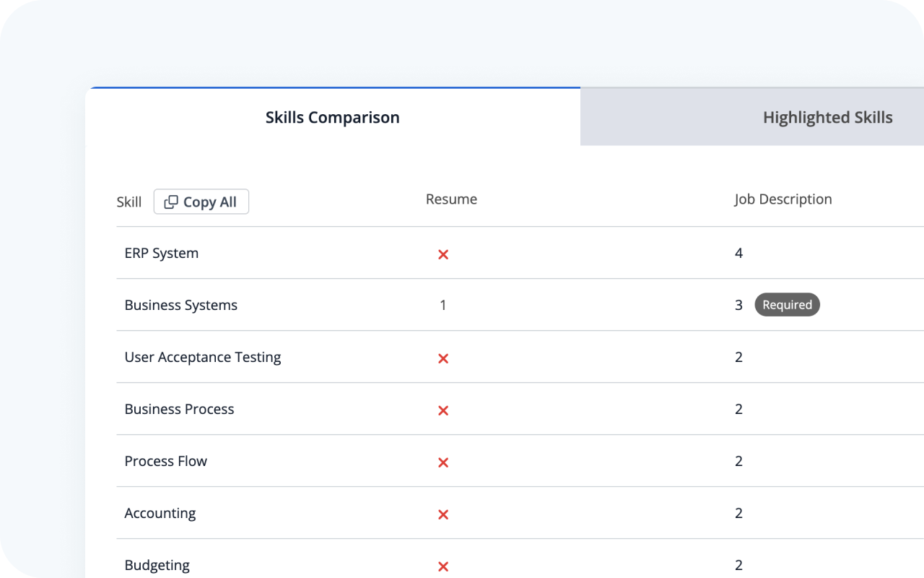Click the copy icon inside Copy All button

click(172, 202)
